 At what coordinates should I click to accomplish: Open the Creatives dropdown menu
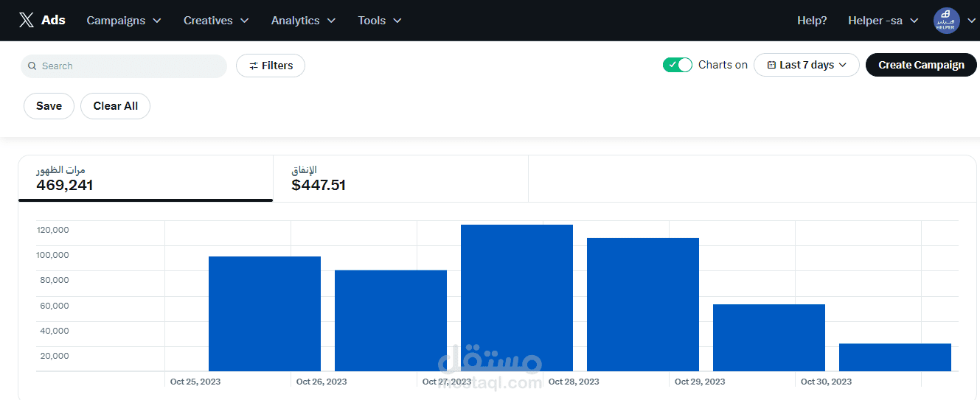pyautogui.click(x=216, y=21)
